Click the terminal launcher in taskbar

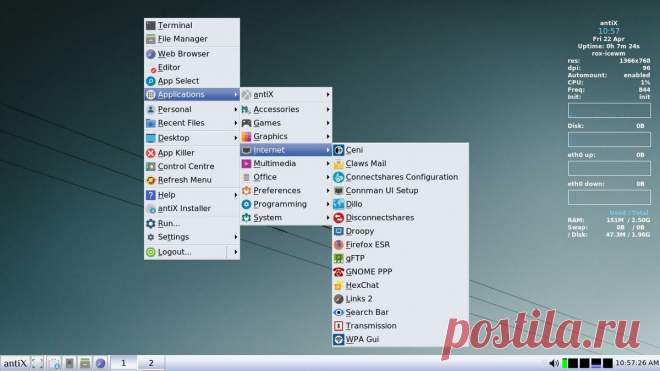coord(70,363)
